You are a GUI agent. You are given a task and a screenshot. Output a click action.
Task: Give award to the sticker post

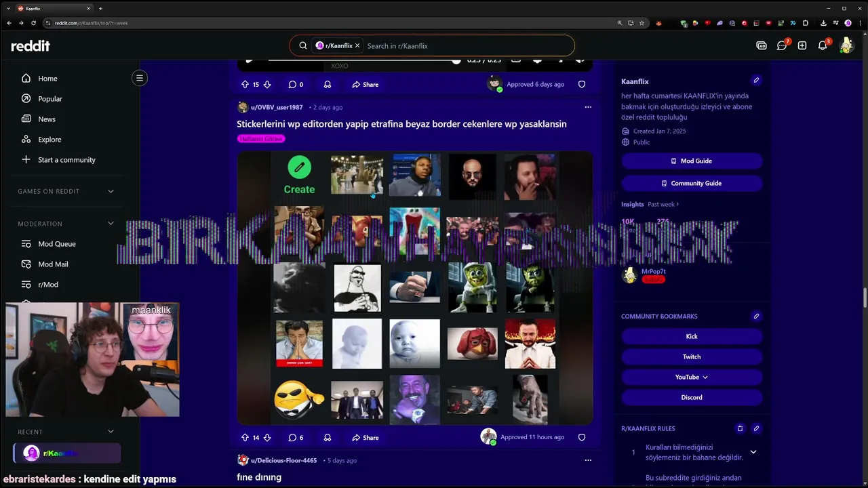328,438
